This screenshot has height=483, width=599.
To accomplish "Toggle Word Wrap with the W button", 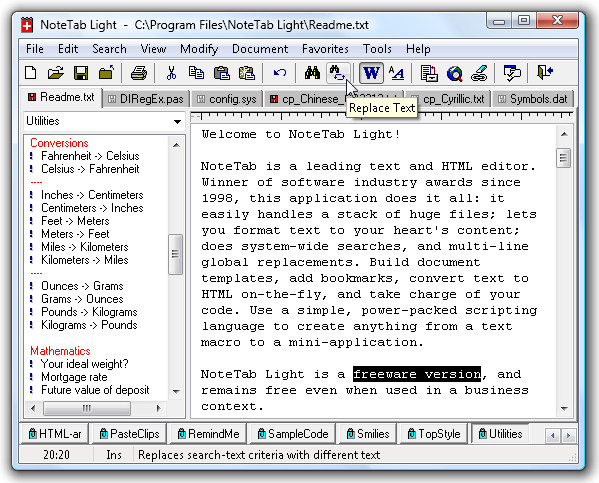I will click(371, 72).
